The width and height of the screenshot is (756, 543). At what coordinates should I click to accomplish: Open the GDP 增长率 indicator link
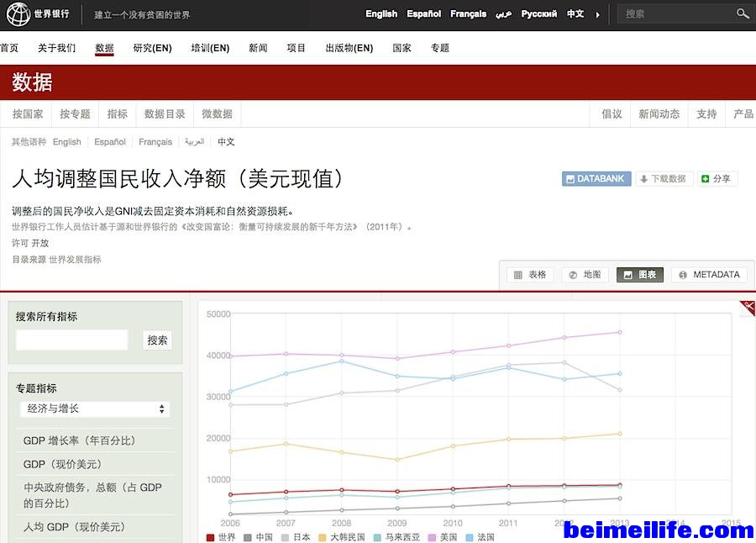pyautogui.click(x=79, y=440)
